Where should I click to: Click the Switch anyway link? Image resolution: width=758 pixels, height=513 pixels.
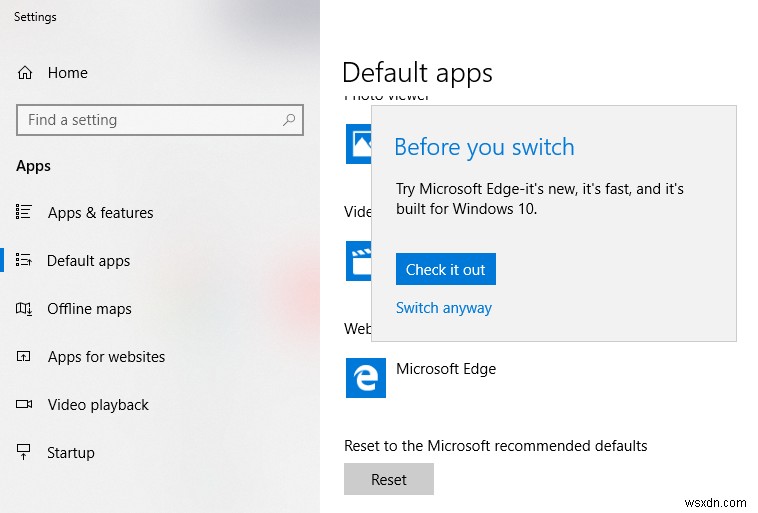[444, 308]
